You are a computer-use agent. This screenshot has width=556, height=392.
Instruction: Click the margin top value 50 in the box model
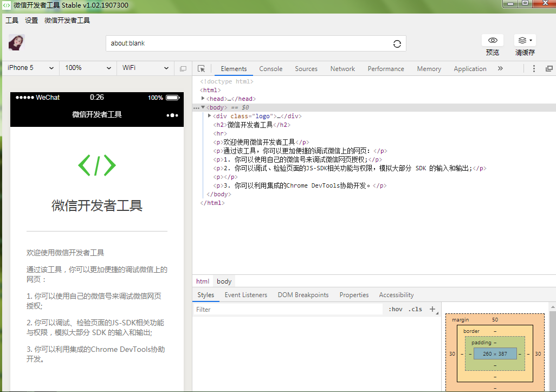click(495, 320)
